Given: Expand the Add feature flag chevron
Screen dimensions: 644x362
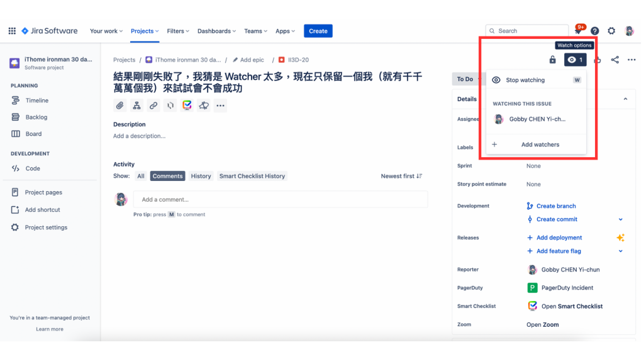Looking at the screenshot, I should point(620,251).
